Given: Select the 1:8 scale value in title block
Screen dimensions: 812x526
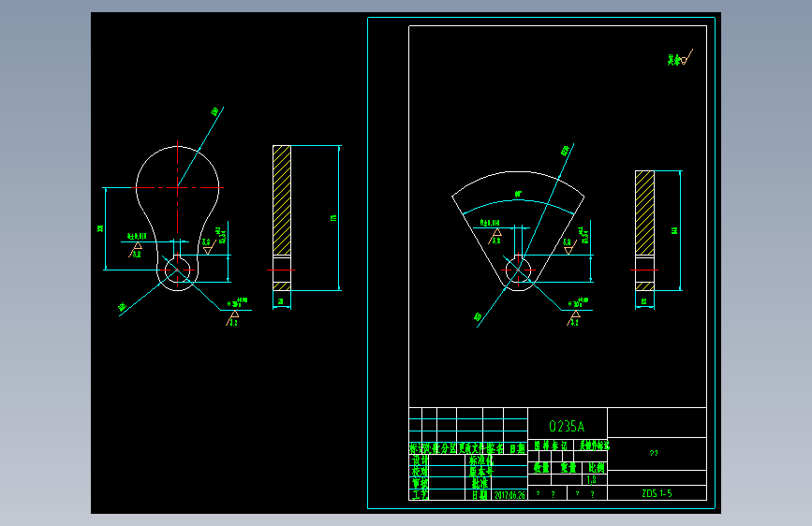Looking at the screenshot, I should pyautogui.click(x=591, y=480).
